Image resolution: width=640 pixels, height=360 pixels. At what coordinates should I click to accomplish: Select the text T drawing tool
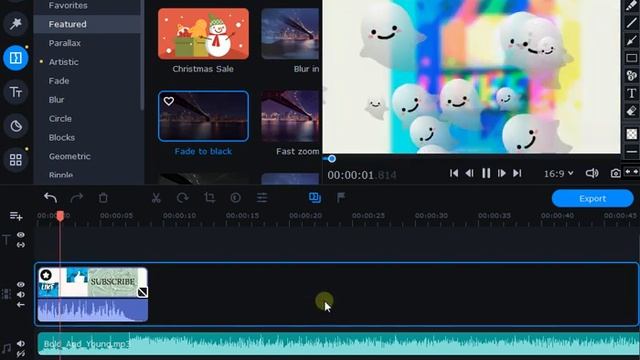click(x=631, y=93)
